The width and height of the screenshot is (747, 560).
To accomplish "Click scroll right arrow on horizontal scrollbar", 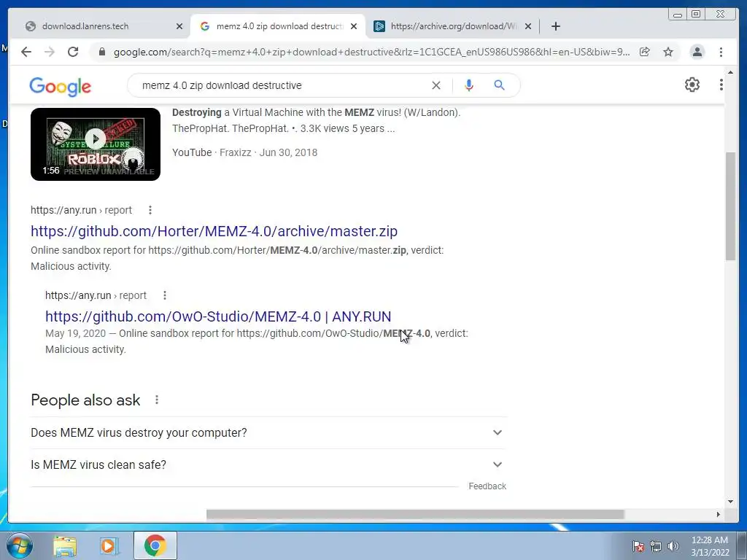I will tap(719, 514).
